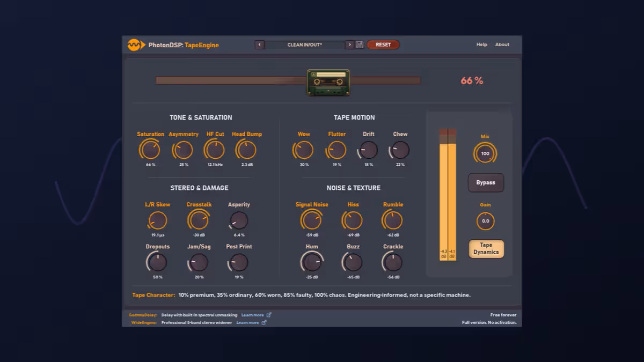Screen dimensions: 644x362
Task: Click the Mix knob showing 100
Action: (485, 153)
